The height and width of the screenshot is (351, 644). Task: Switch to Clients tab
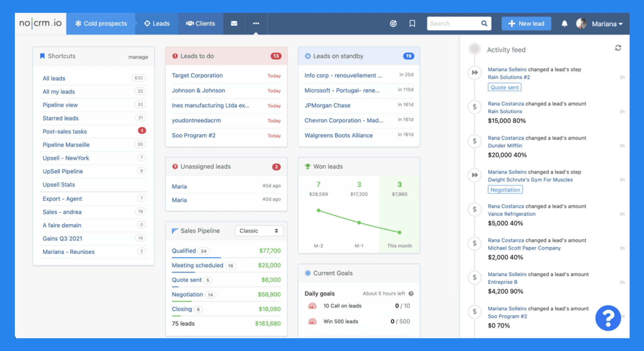tap(201, 24)
